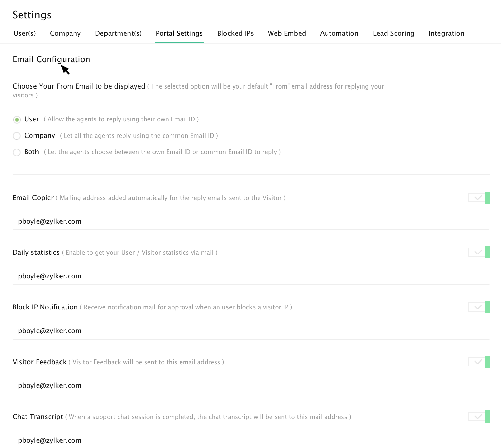View the Lead Scoring tab
Screen dimensions: 501x448
(393, 33)
